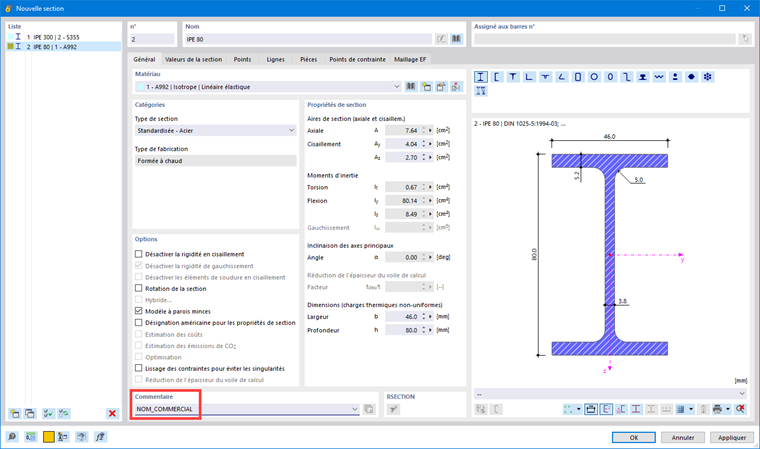
Task: Open the Points tab
Action: tap(242, 59)
